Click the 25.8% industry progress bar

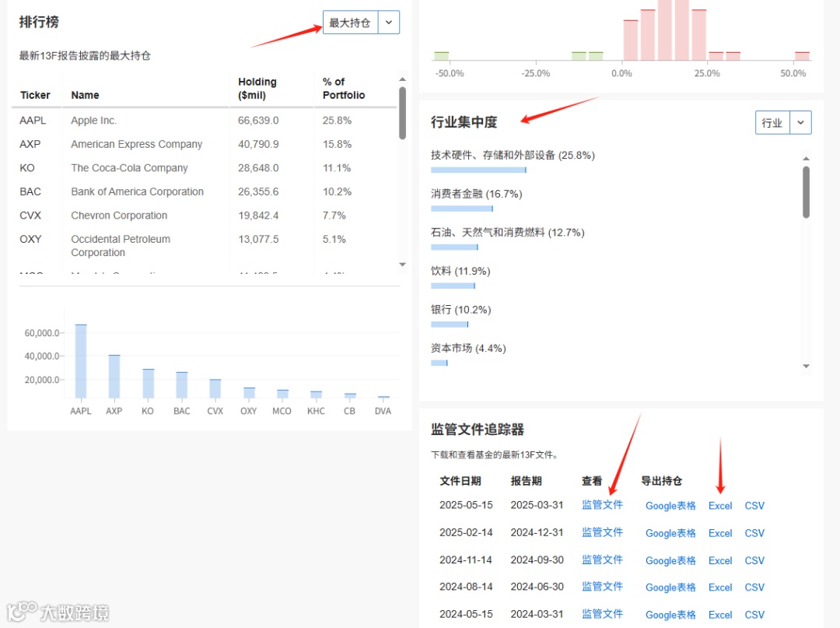[478, 170]
